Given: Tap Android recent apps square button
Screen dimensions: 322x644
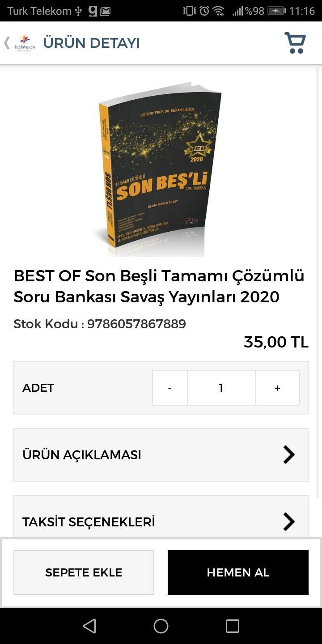Looking at the screenshot, I should [233, 626].
